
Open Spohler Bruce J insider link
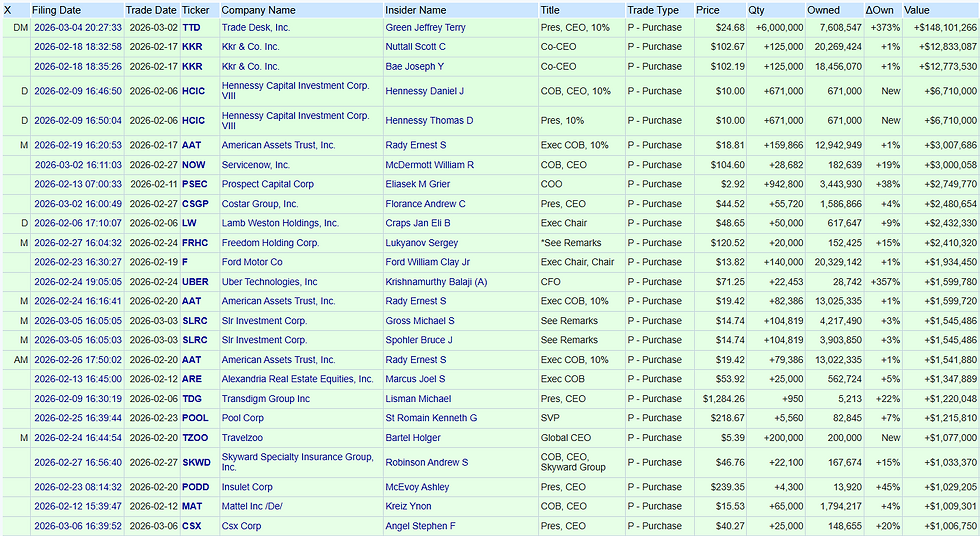419,340
